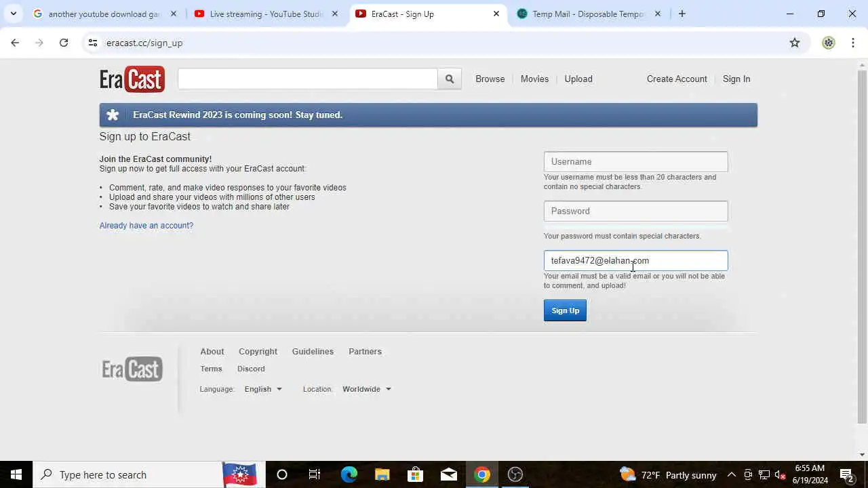The width and height of the screenshot is (868, 488).
Task: Open the site information icon beside the URL
Action: 93,43
